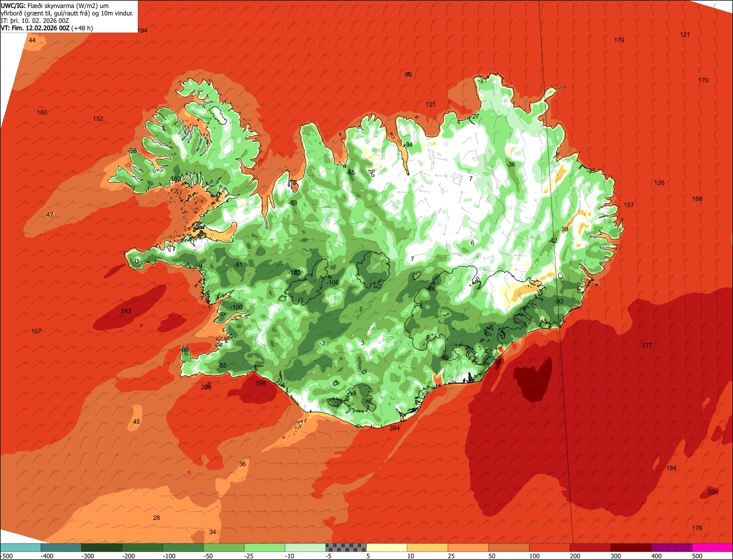Click the map value 194 near the title box
The width and height of the screenshot is (733, 560).
(142, 30)
